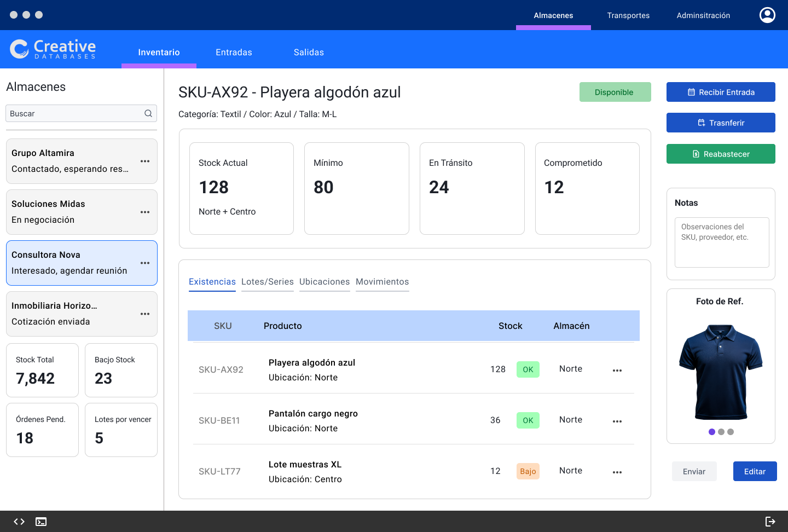This screenshot has height=532, width=788.
Task: Switch to the Lotes/Series tab
Action: (x=267, y=282)
